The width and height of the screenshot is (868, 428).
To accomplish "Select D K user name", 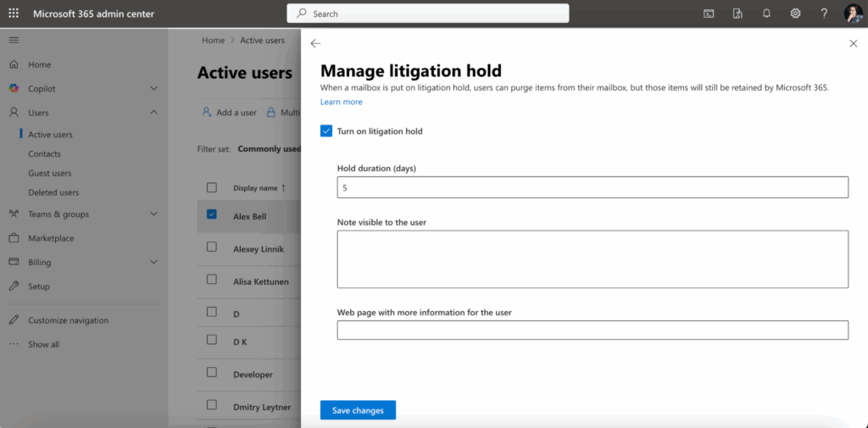I will (x=240, y=342).
